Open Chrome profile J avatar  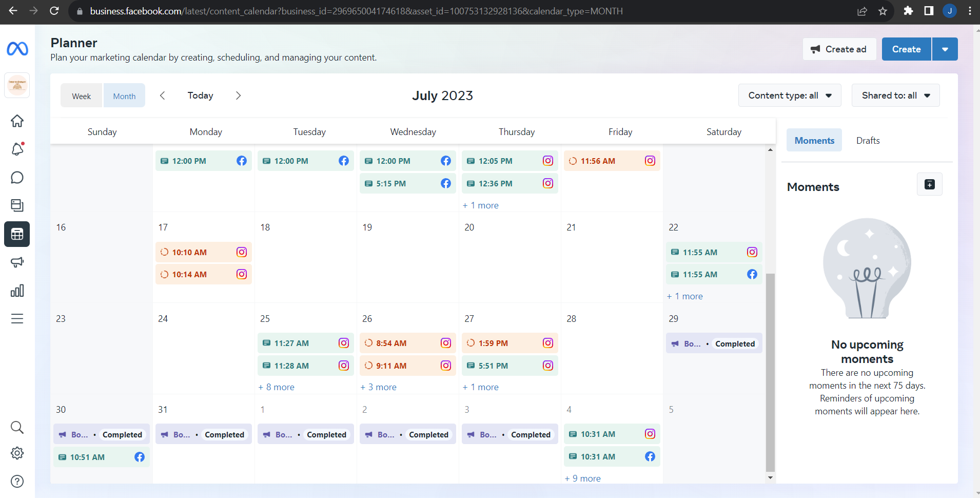pos(950,11)
